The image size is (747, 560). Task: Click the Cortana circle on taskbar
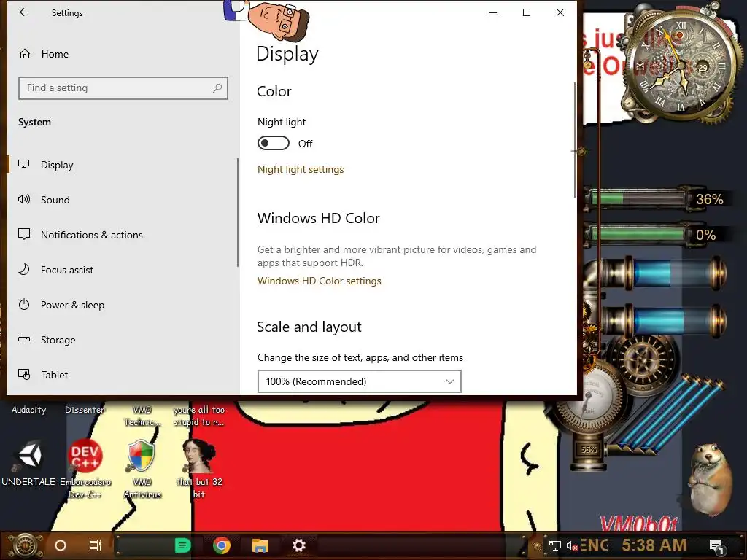point(61,545)
